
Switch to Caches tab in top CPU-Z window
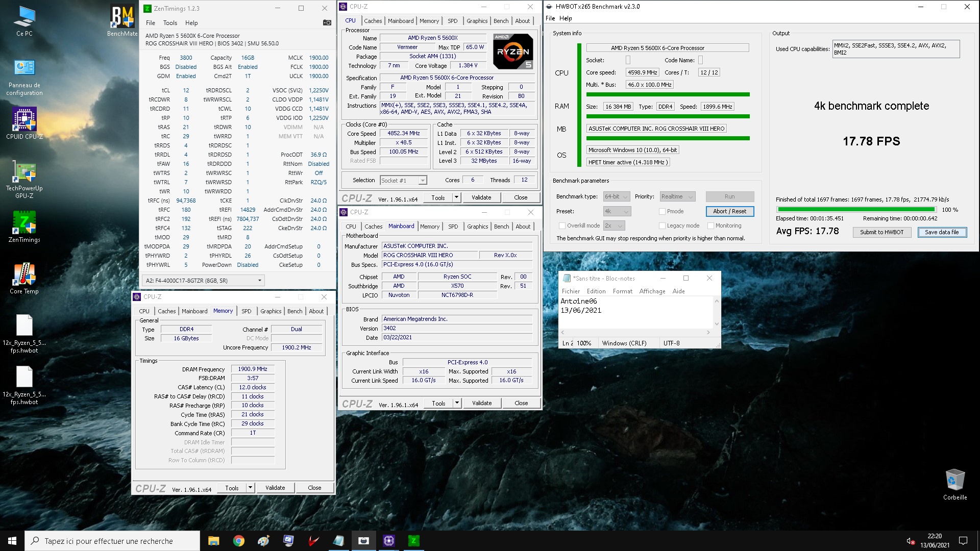[373, 21]
